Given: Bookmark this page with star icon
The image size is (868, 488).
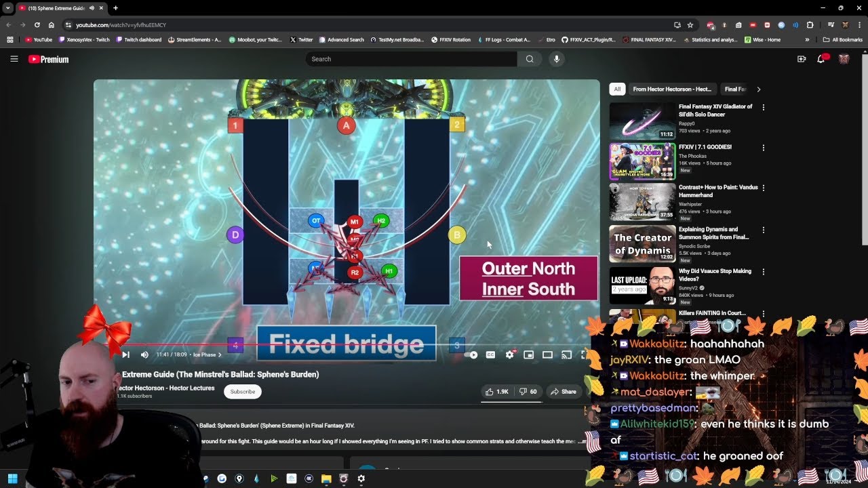Looking at the screenshot, I should (690, 25).
